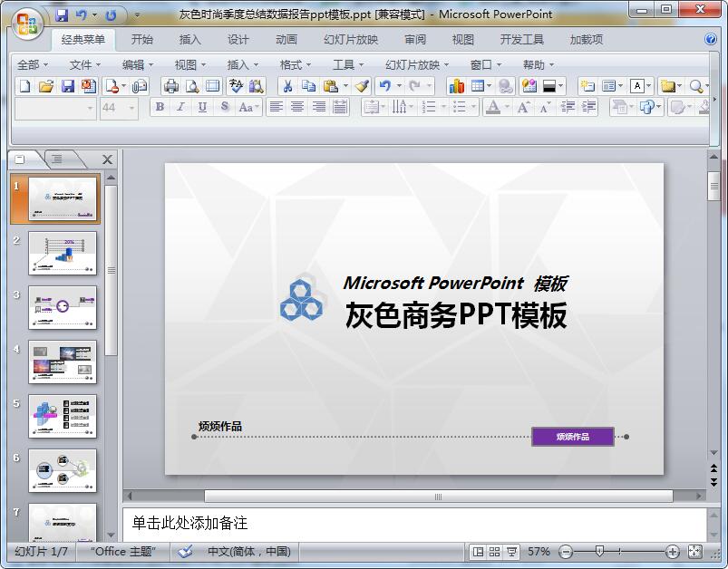Click zoom out minus button
This screenshot has width=728, height=569.
[565, 552]
